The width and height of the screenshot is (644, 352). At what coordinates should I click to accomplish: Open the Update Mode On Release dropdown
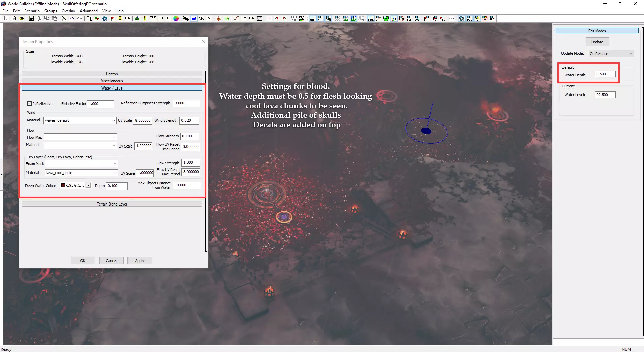pos(611,54)
